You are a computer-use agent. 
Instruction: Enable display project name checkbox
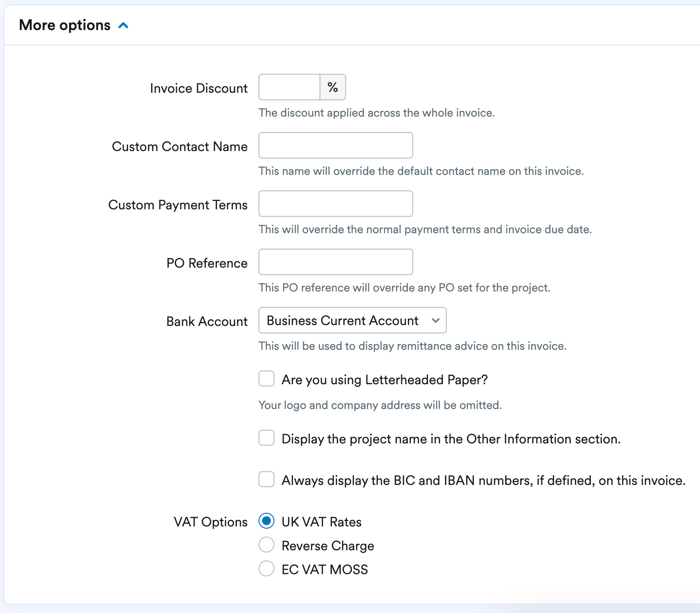coord(266,438)
